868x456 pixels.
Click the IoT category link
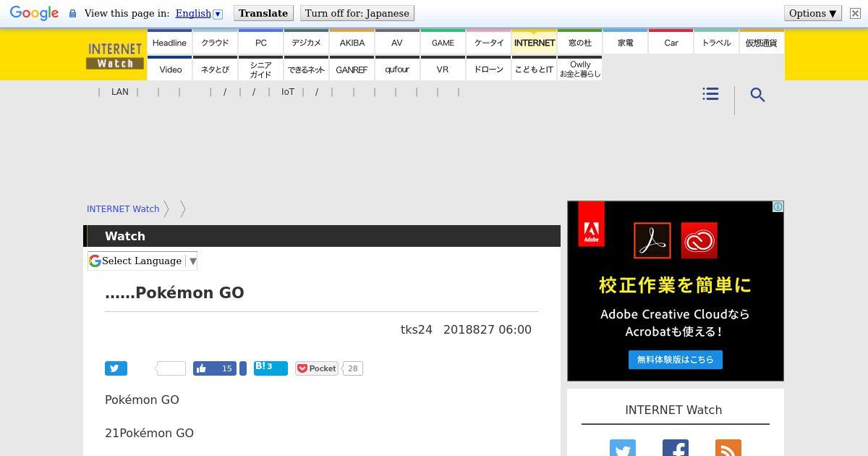(x=288, y=92)
